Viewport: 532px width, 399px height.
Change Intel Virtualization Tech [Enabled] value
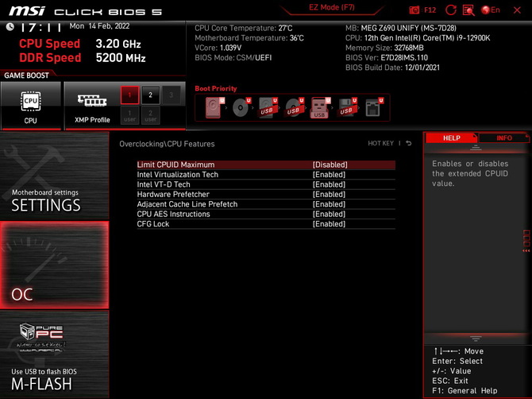pos(329,175)
